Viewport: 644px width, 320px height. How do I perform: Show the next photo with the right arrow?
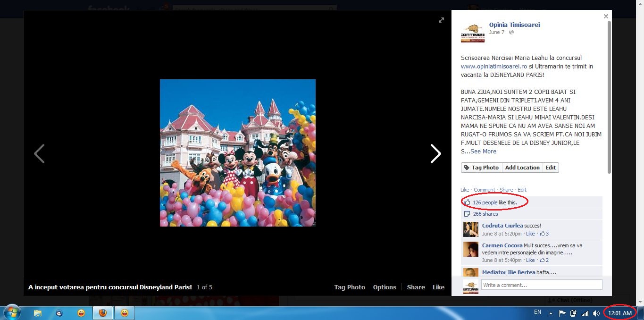point(435,153)
